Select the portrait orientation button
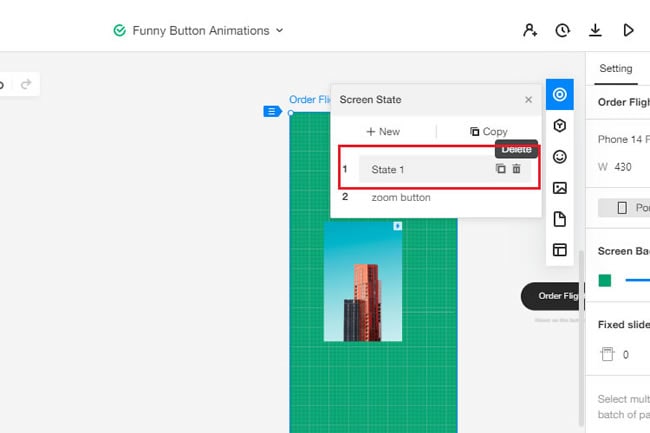The height and width of the screenshot is (433, 650). tap(623, 208)
